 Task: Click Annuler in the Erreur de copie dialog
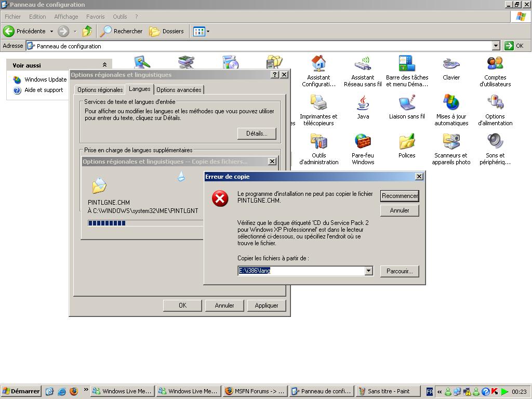point(400,210)
